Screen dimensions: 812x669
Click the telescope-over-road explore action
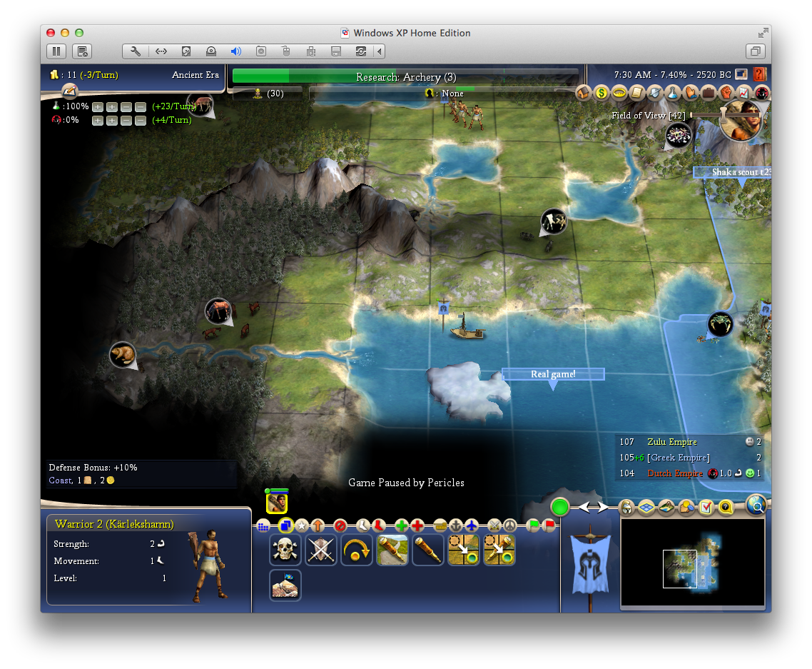pyautogui.click(x=392, y=550)
